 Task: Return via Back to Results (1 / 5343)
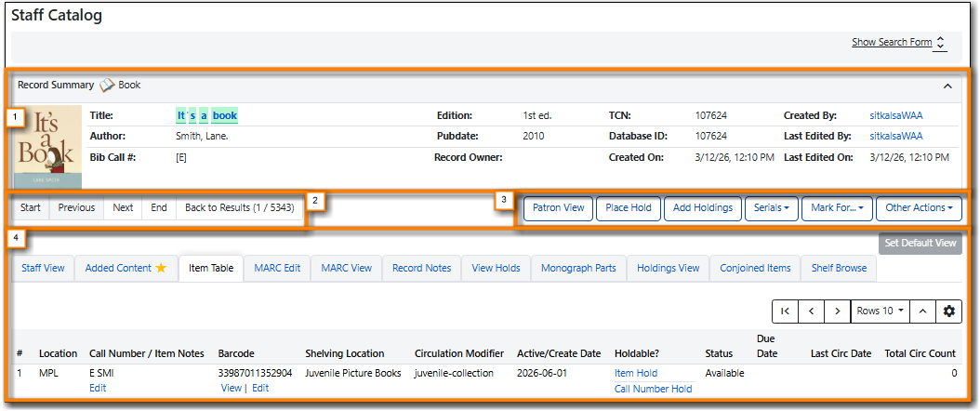(x=239, y=208)
